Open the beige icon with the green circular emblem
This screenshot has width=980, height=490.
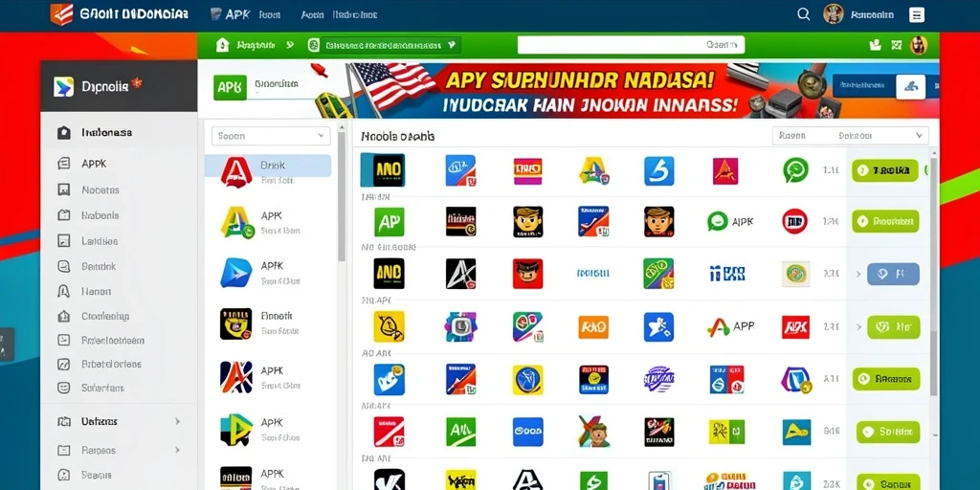click(x=795, y=274)
